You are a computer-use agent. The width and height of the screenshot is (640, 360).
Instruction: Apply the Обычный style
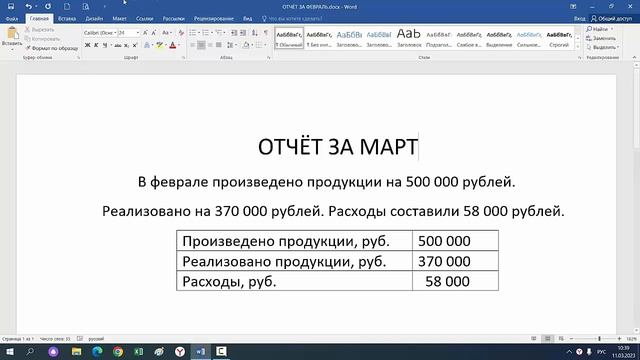289,38
